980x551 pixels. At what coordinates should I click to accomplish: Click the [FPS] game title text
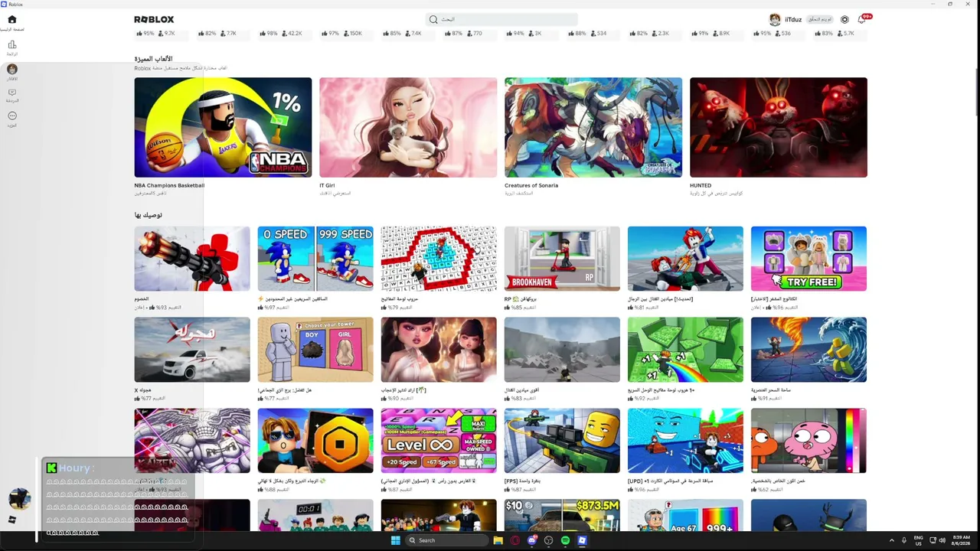(523, 481)
